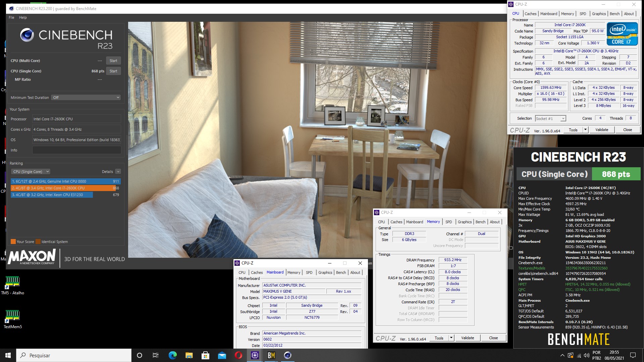Click the Intel Core i7 logo in CPU-Z
Viewport: 644px width, 362px height.
point(622,34)
